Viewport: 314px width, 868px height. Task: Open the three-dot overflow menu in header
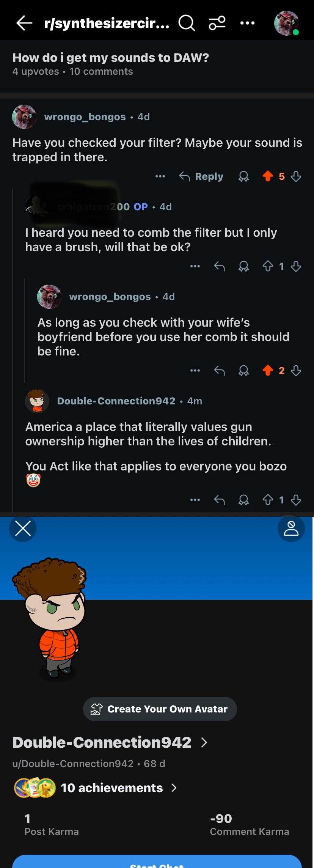(x=247, y=23)
